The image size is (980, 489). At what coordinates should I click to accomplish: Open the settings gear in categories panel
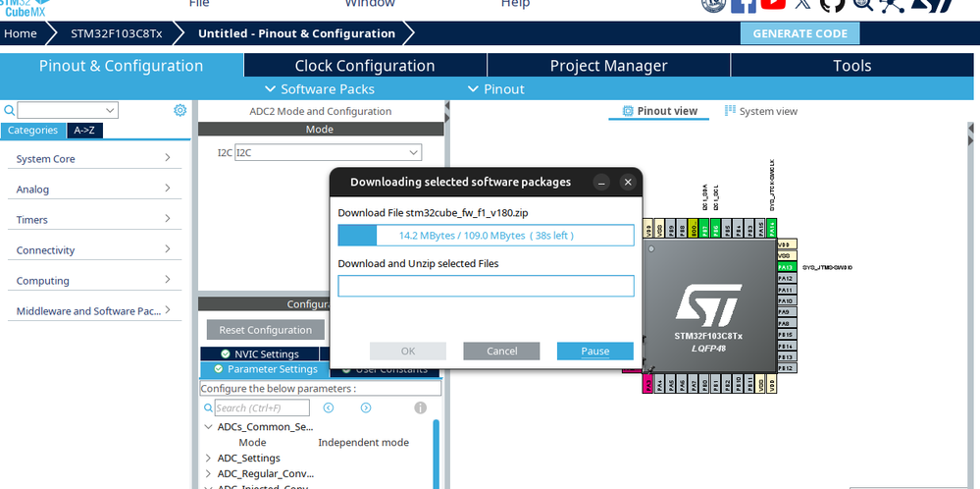point(180,110)
